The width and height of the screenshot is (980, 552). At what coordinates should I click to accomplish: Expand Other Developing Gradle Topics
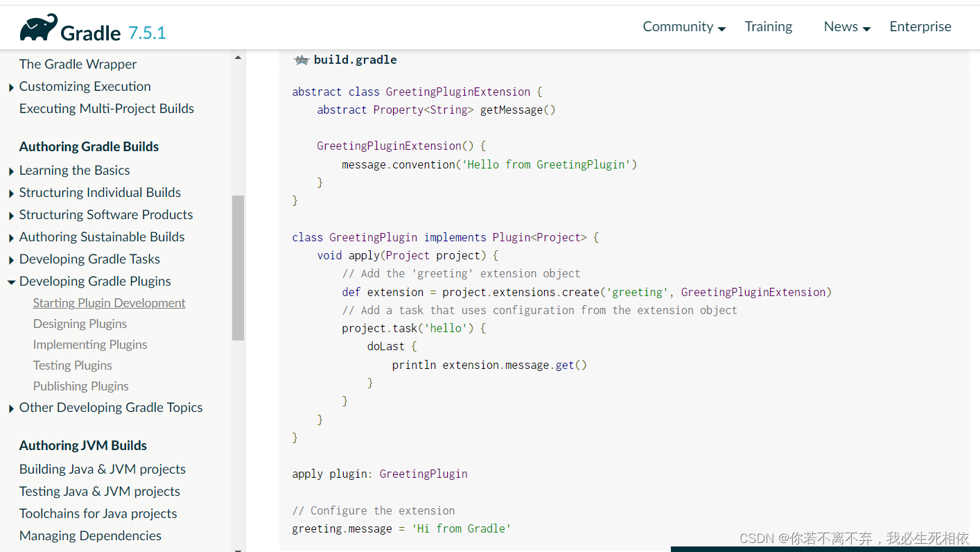point(10,408)
